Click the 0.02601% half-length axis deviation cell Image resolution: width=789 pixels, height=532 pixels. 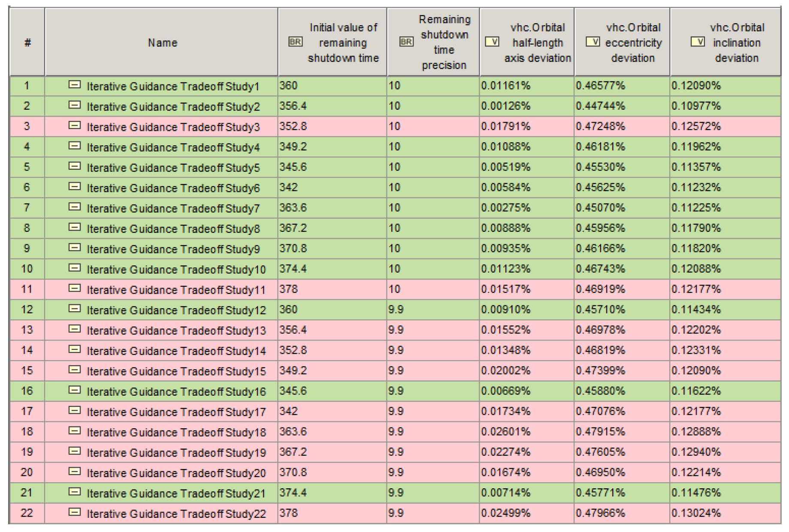(505, 432)
